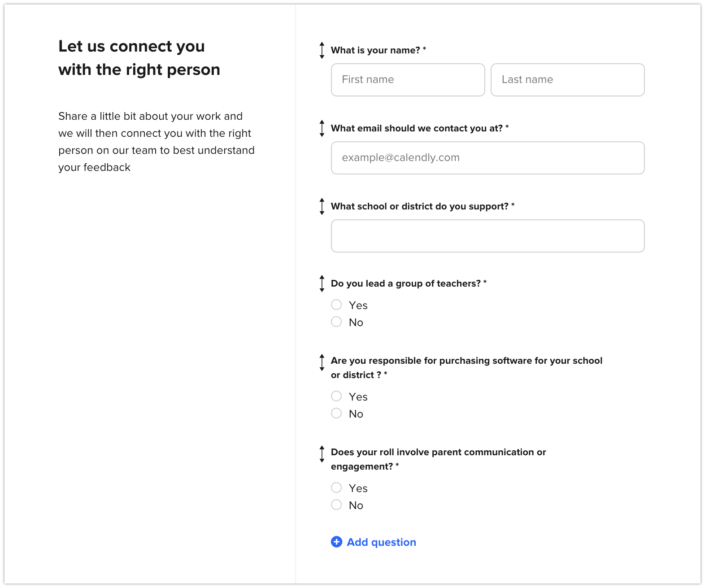This screenshot has height=588, width=705.
Task: Click the blue plus icon to add a question
Action: click(x=336, y=542)
